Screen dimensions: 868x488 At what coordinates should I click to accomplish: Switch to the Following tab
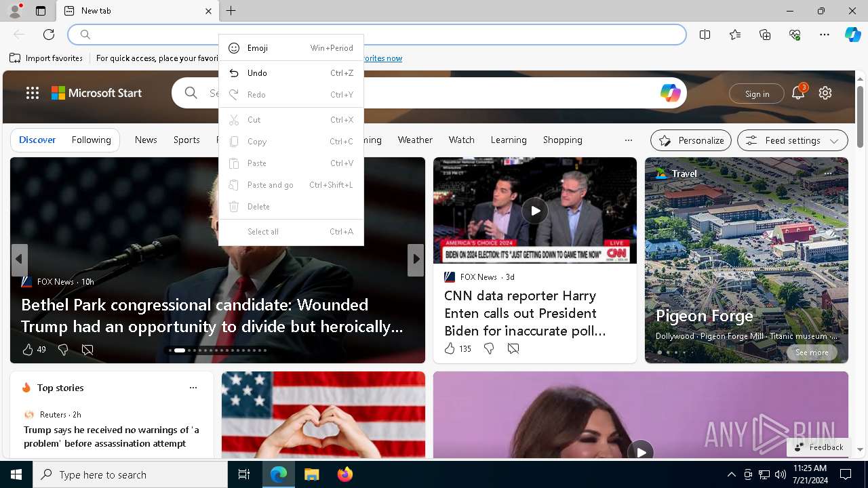pos(92,140)
